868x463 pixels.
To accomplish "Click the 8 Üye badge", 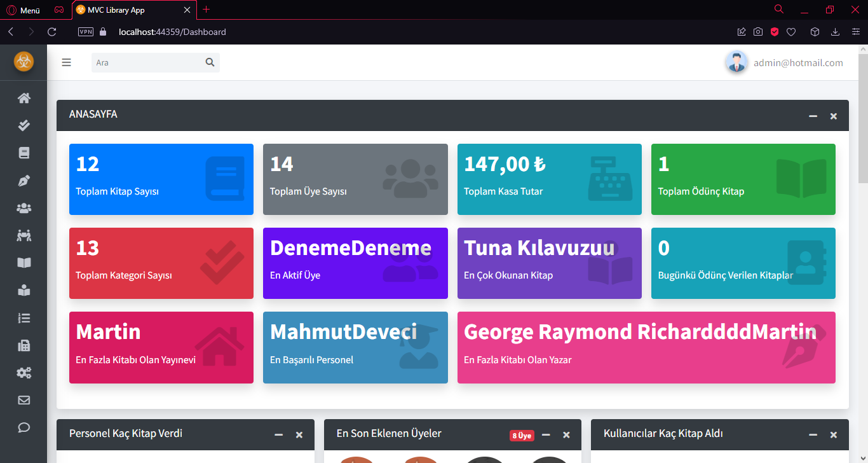I will [x=522, y=436].
